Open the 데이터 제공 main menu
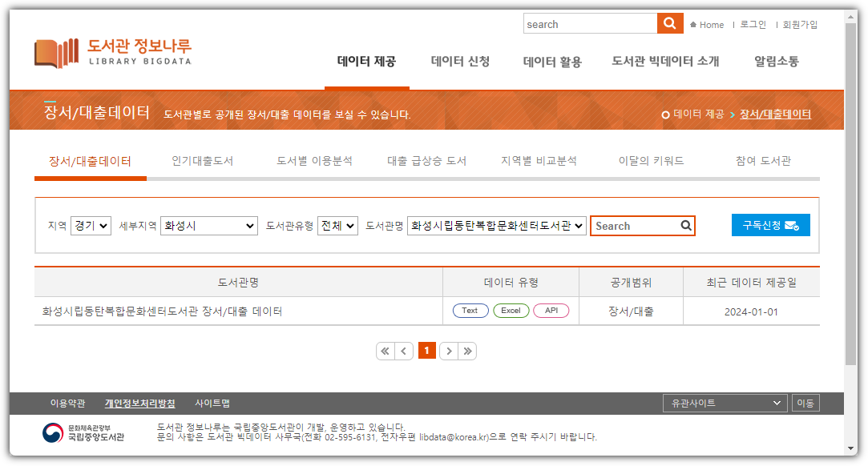868x466 pixels. click(x=366, y=62)
